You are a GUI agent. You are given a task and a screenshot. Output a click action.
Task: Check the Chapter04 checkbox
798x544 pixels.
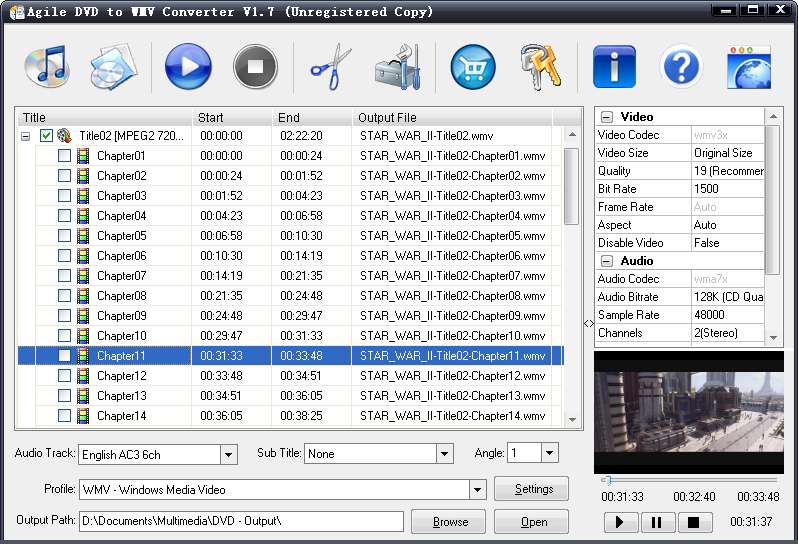pyautogui.click(x=64, y=216)
